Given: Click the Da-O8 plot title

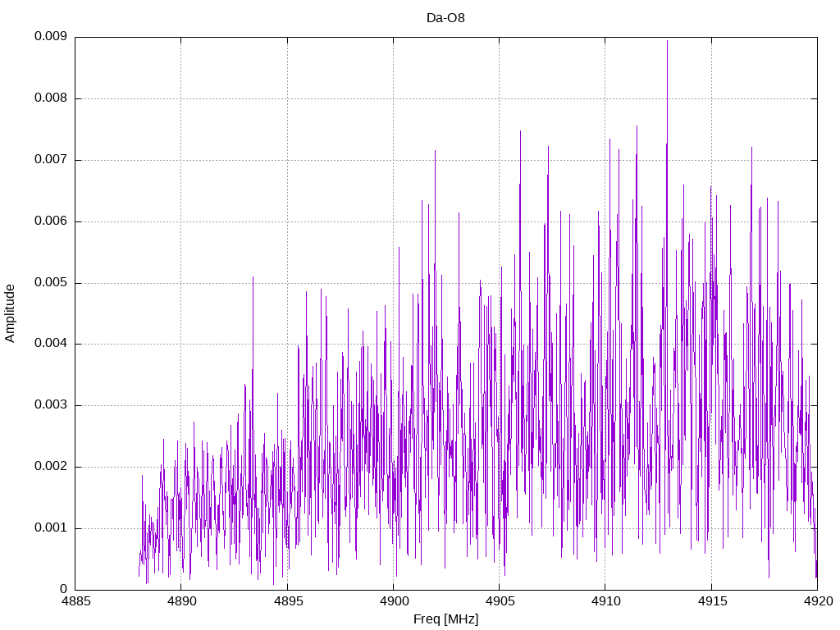Looking at the screenshot, I should 445,18.
